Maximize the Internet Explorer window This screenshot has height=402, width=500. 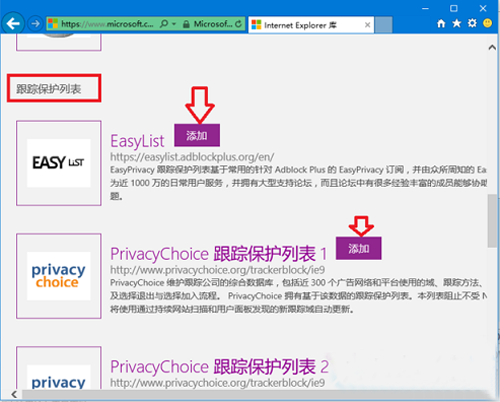(x=454, y=9)
